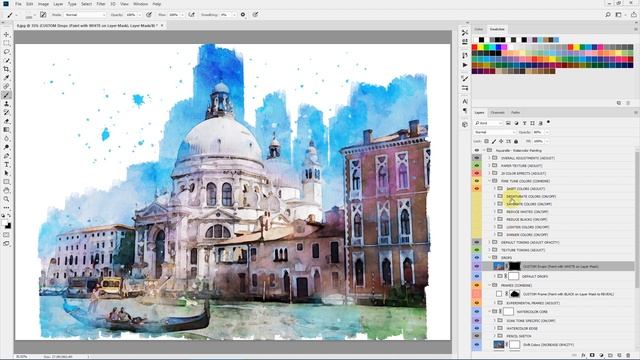640x360 pixels.
Task: Select the Brush tool in toolbar
Action: point(7,95)
